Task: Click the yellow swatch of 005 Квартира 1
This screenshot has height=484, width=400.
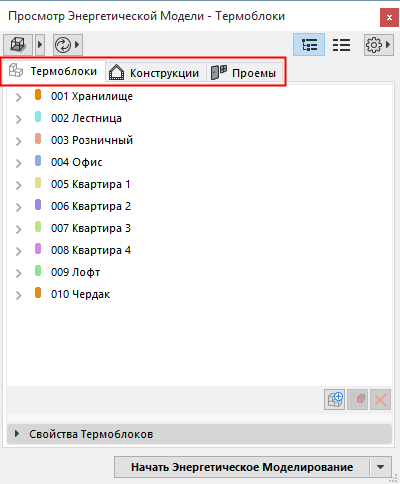Action: [x=38, y=183]
